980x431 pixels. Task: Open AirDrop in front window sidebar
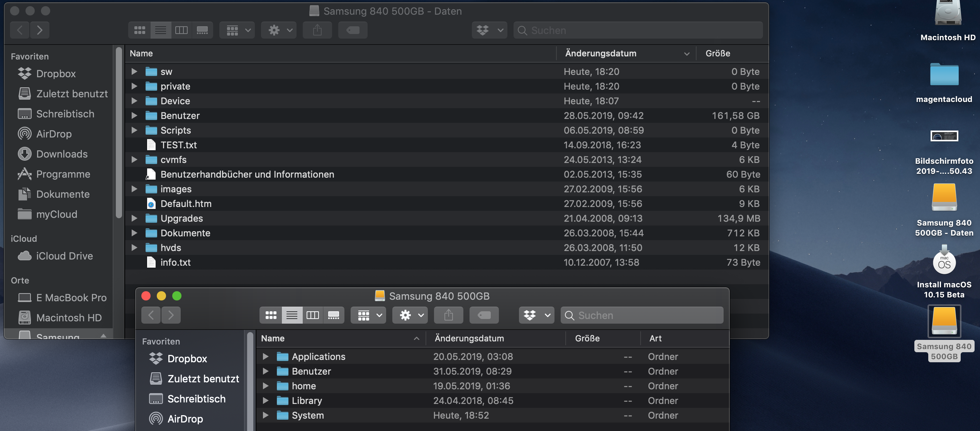tap(185, 419)
